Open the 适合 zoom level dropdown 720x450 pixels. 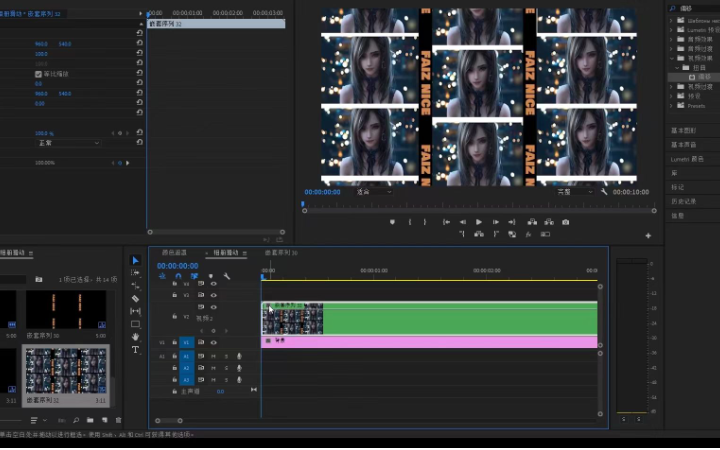[x=374, y=192]
